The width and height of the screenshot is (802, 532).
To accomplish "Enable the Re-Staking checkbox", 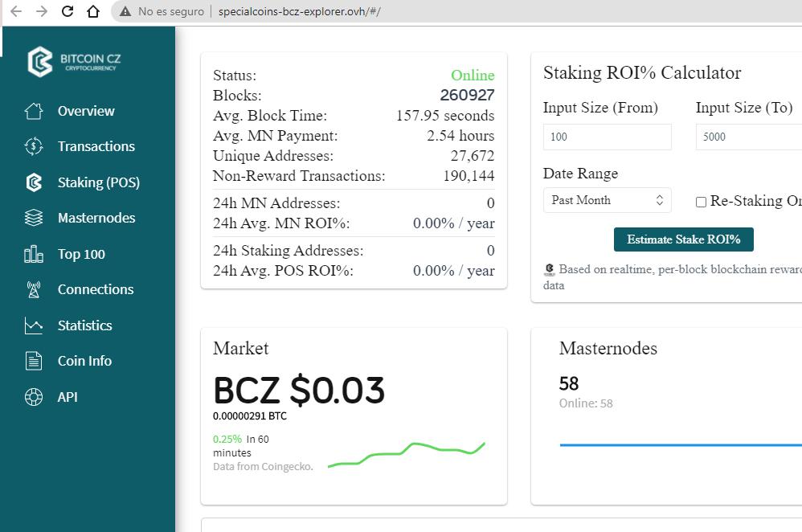I will [x=701, y=202].
